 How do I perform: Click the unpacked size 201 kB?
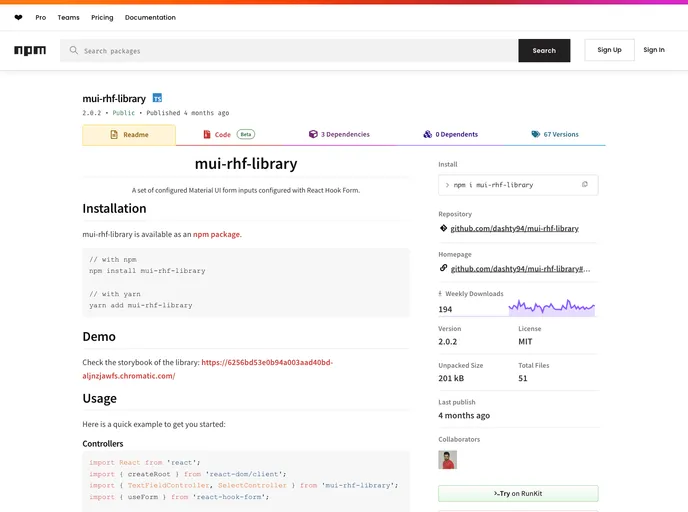451,378
